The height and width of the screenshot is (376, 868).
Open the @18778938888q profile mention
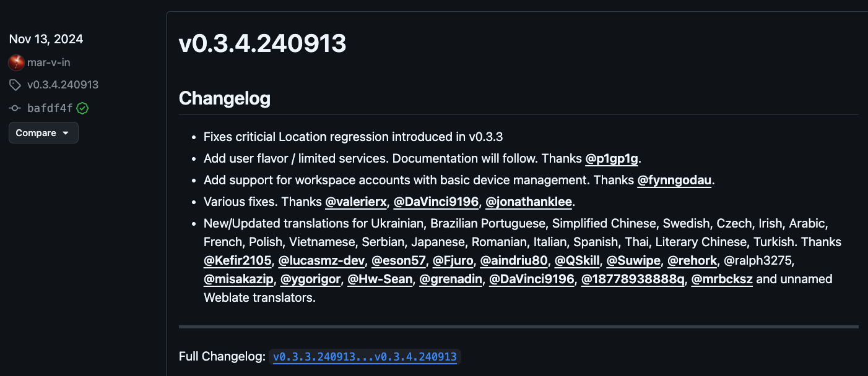632,280
